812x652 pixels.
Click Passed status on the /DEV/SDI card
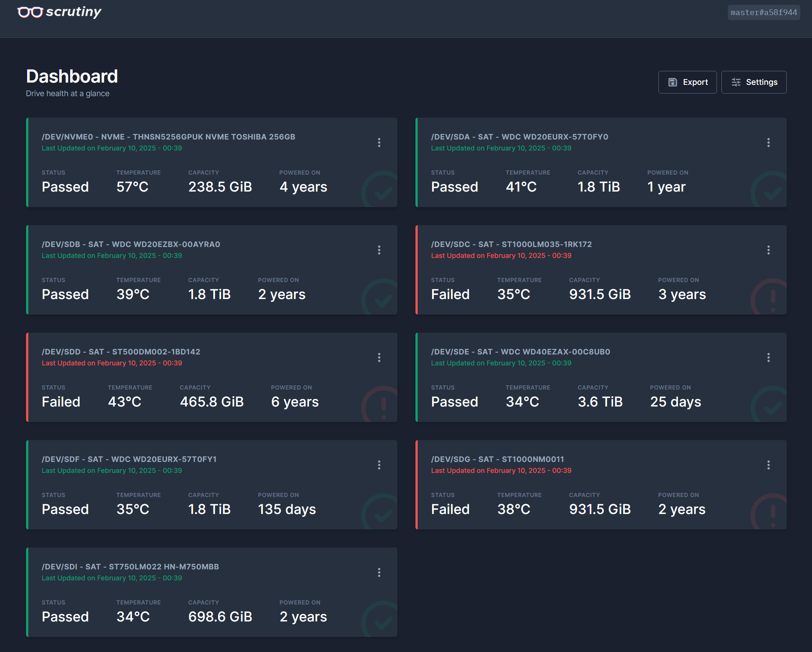pyautogui.click(x=65, y=617)
